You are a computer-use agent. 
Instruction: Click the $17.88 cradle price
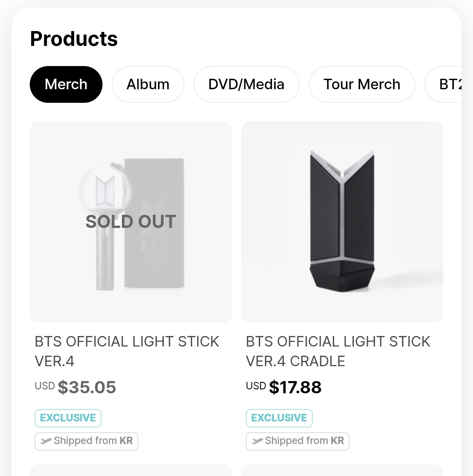[295, 387]
